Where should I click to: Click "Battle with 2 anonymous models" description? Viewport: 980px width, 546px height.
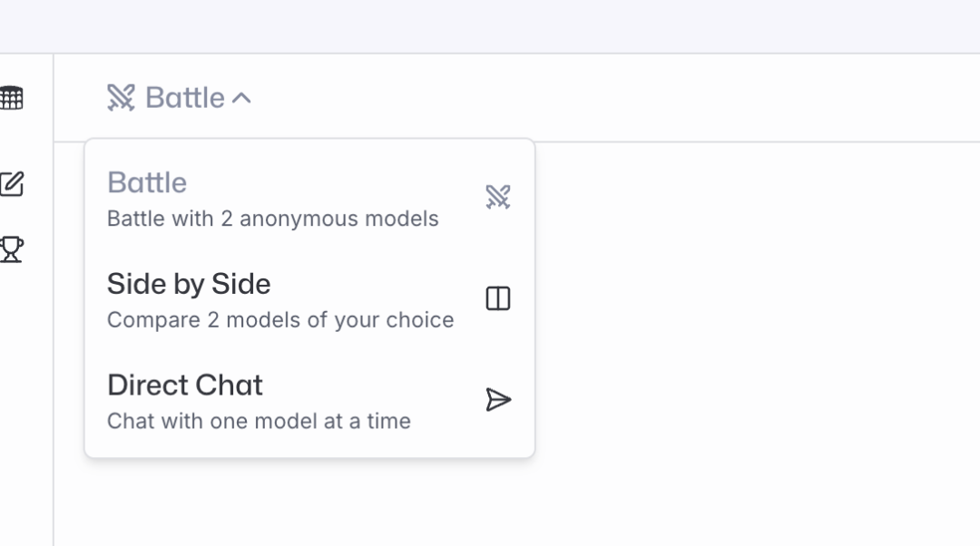pyautogui.click(x=272, y=219)
